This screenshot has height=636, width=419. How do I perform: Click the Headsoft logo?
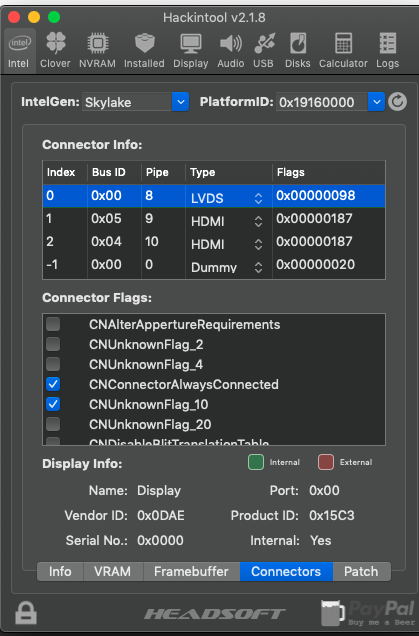click(x=215, y=614)
